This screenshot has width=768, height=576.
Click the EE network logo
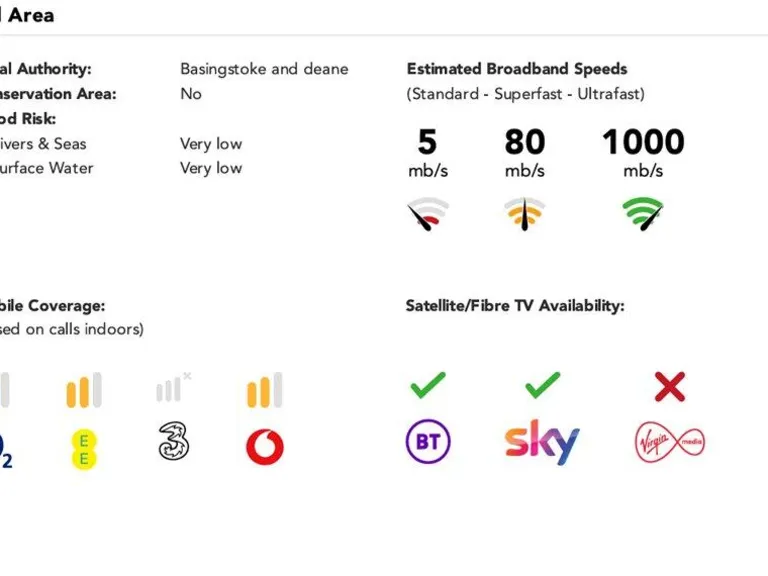(x=84, y=445)
